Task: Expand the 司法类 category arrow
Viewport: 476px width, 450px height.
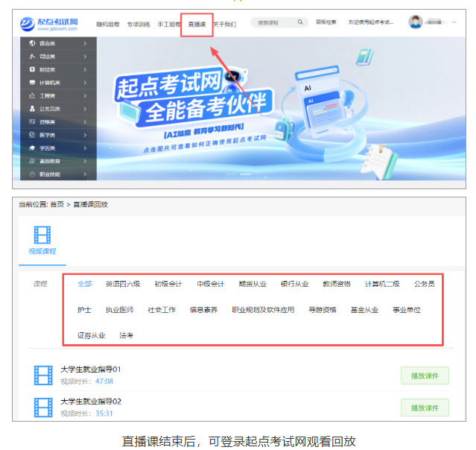Action: click(85, 57)
